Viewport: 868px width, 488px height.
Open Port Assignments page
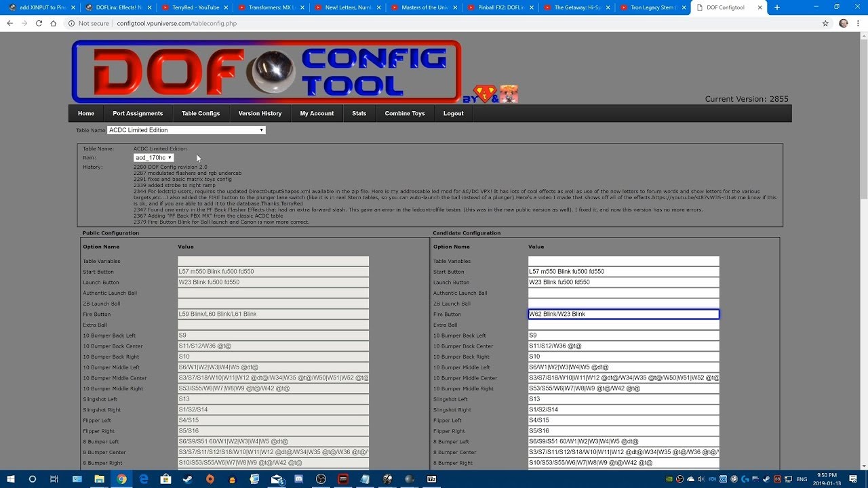pos(138,113)
